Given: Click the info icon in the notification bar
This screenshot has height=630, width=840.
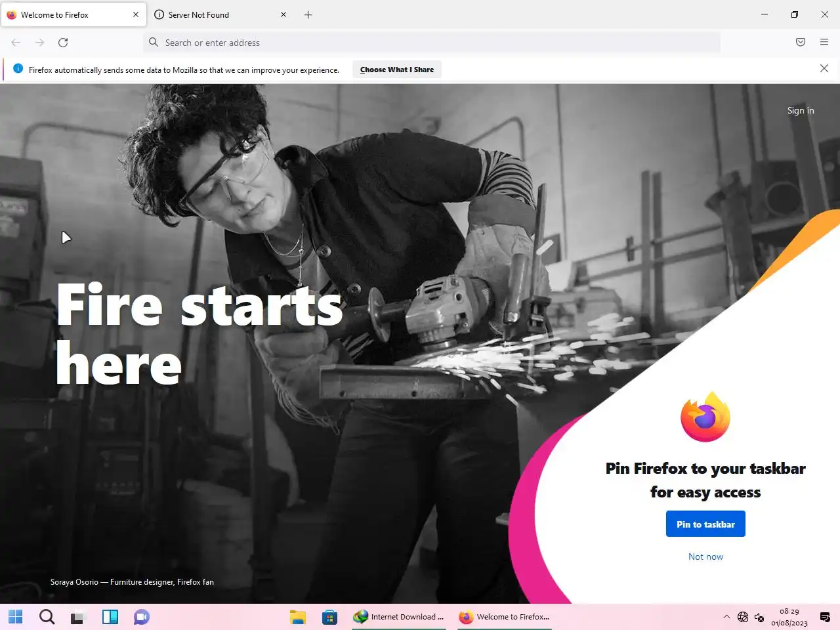Looking at the screenshot, I should click(x=18, y=69).
